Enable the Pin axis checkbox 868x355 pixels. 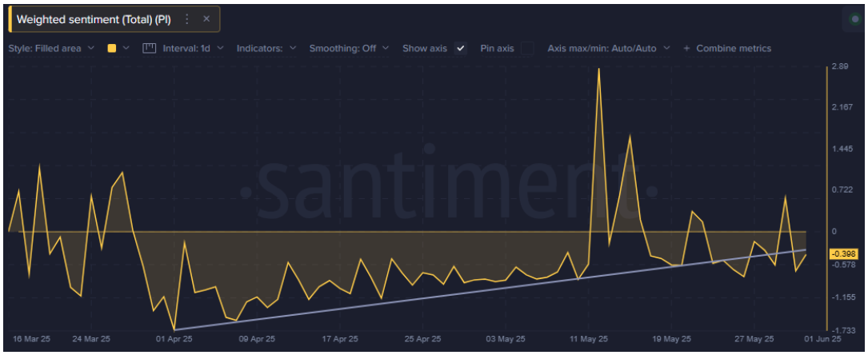tap(527, 48)
